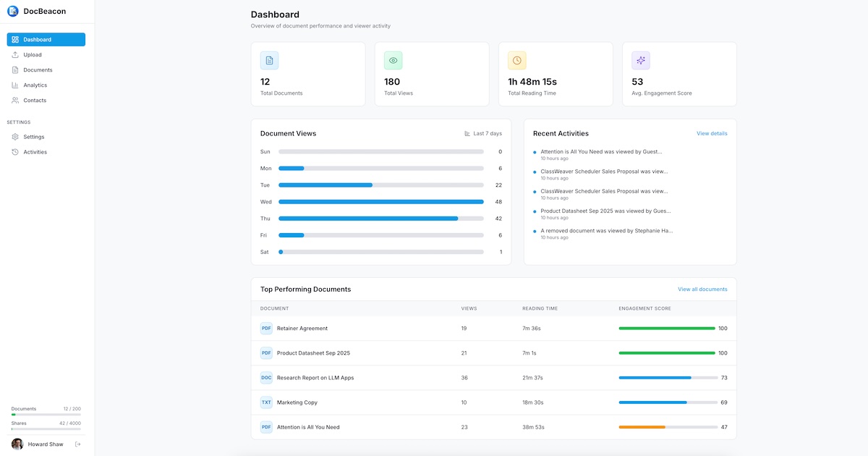Open the Analytics section
The height and width of the screenshot is (456, 868).
tap(46, 85)
